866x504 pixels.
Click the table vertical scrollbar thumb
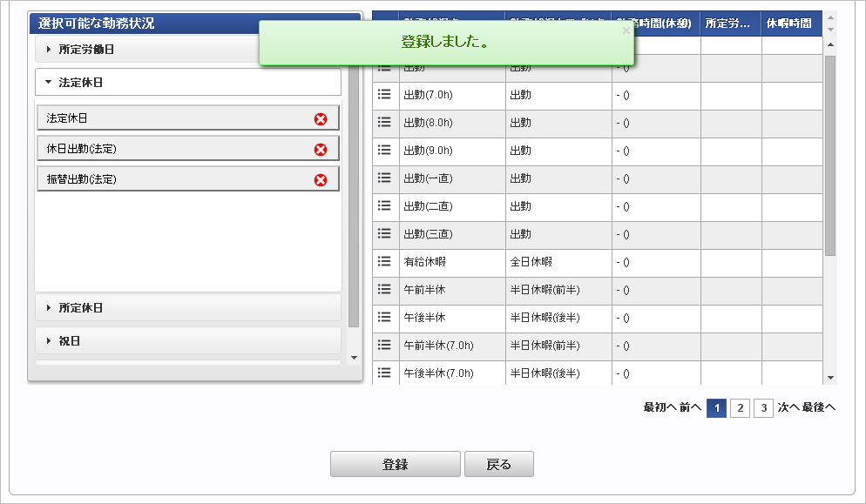(x=830, y=155)
